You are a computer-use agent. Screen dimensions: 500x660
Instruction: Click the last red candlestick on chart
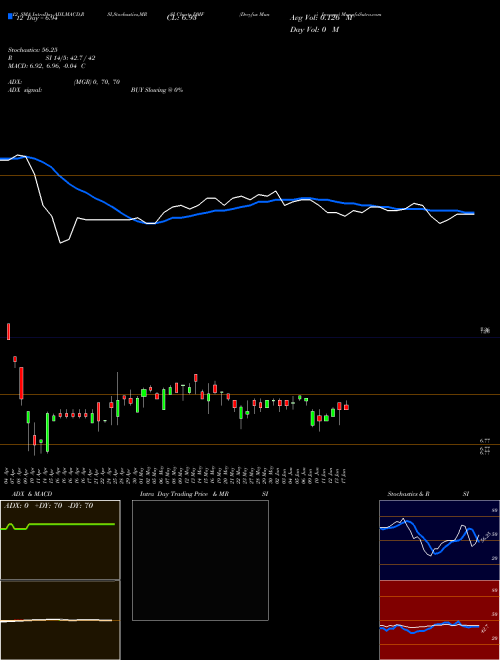click(346, 407)
